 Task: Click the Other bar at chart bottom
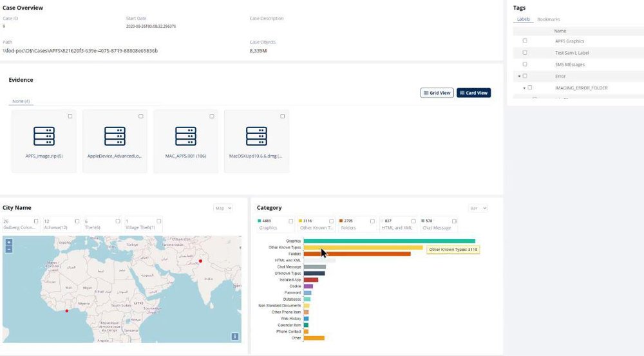(314, 338)
